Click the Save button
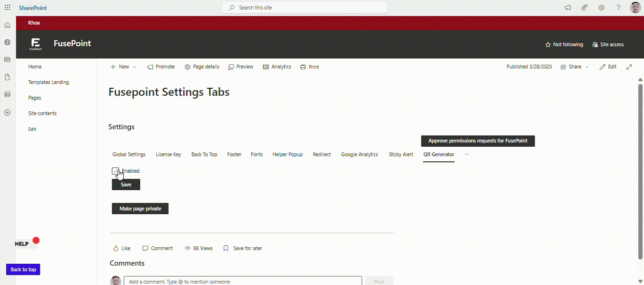This screenshot has width=644, height=285. click(126, 184)
